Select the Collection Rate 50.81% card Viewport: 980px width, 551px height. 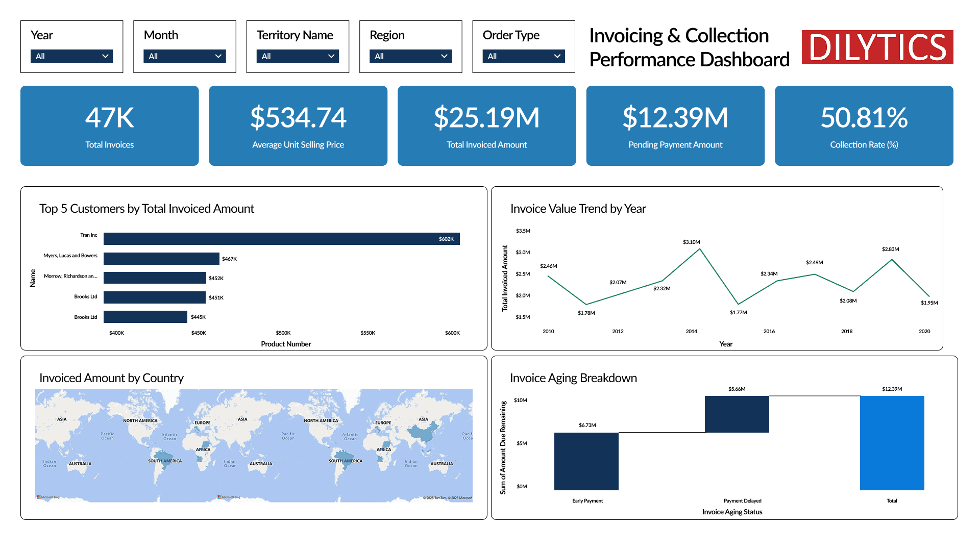coord(864,126)
